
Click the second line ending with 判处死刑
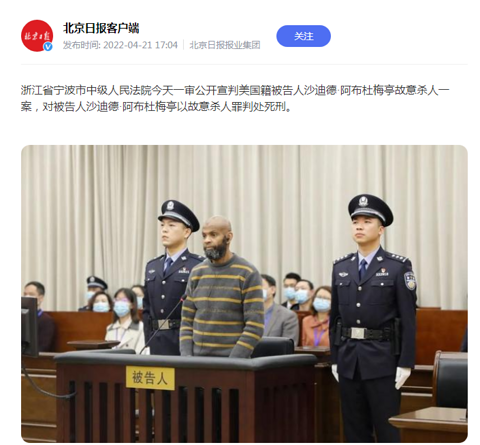tap(156, 107)
